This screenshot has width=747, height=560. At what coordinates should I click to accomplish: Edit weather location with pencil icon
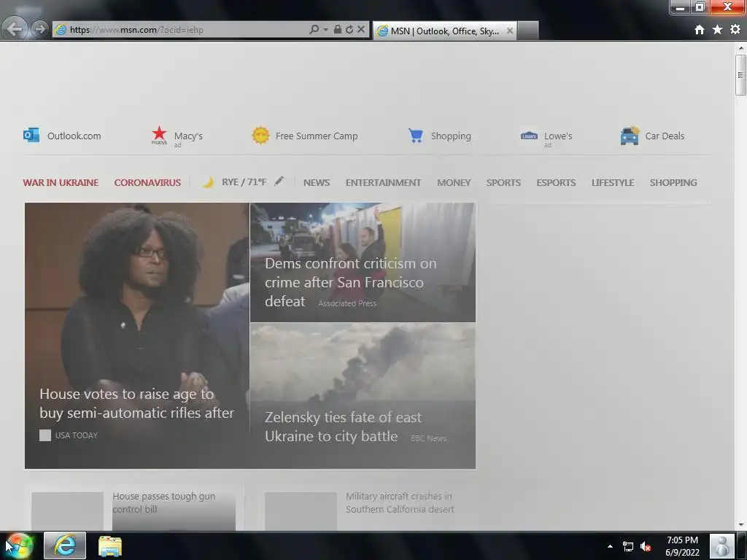coord(279,181)
